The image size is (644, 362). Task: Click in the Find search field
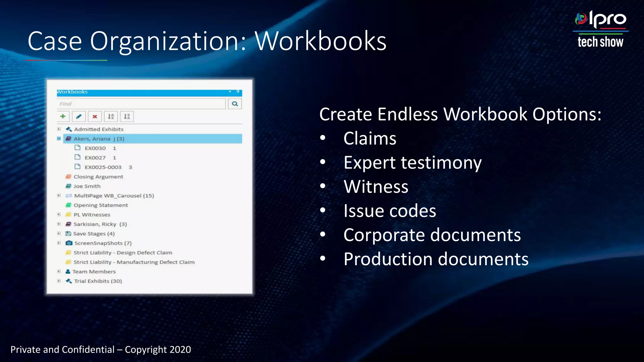(141, 104)
